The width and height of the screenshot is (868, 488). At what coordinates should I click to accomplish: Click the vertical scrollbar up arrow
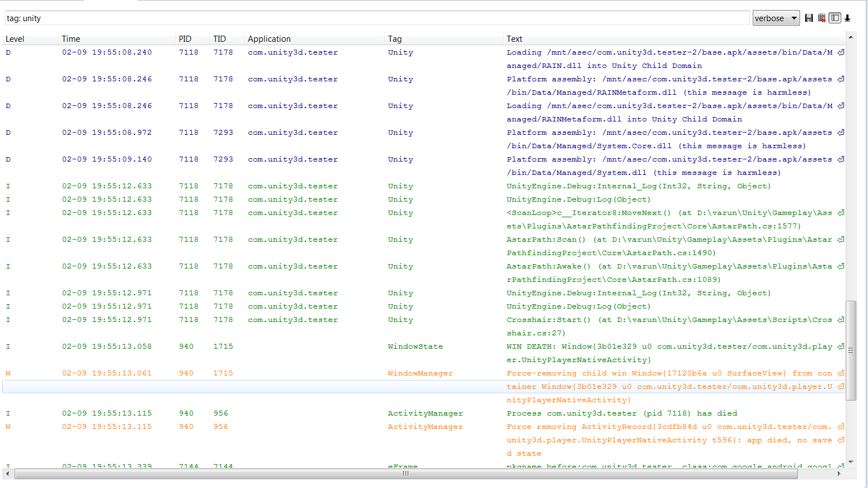click(851, 37)
